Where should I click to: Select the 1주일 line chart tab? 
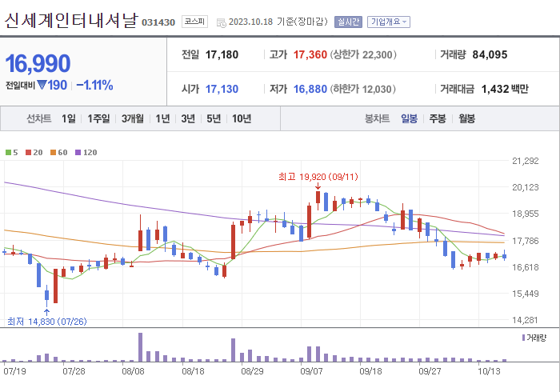pos(98,118)
